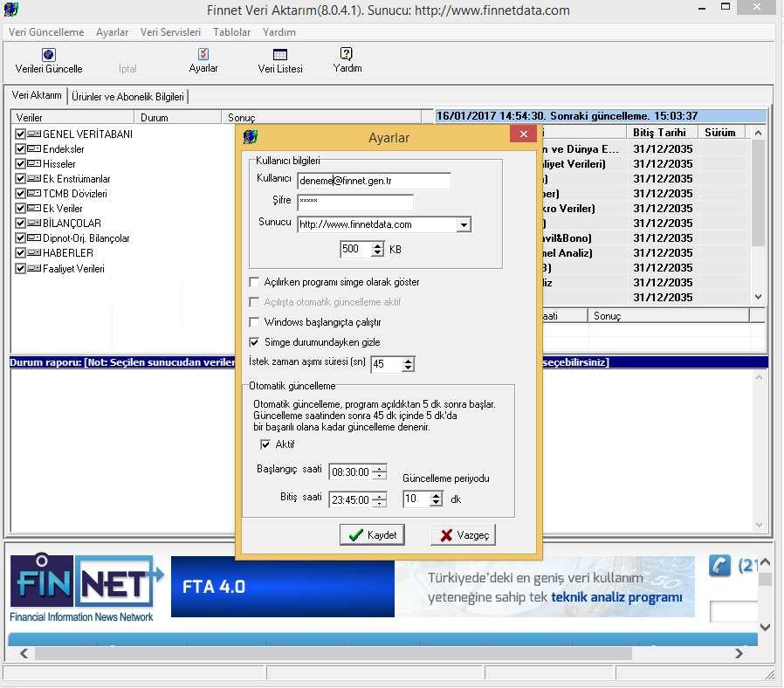Decrease İstek zaman aşımı süresi value
The image size is (784, 688).
click(409, 368)
